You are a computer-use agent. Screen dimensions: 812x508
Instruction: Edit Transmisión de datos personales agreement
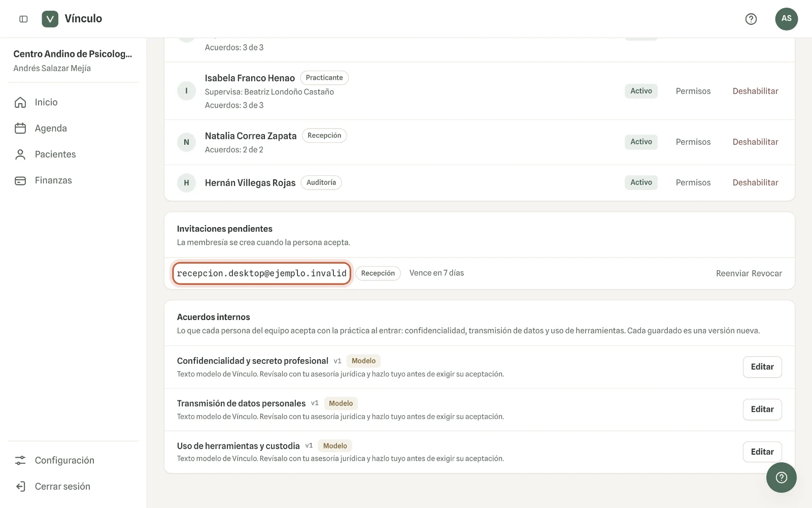(x=762, y=409)
